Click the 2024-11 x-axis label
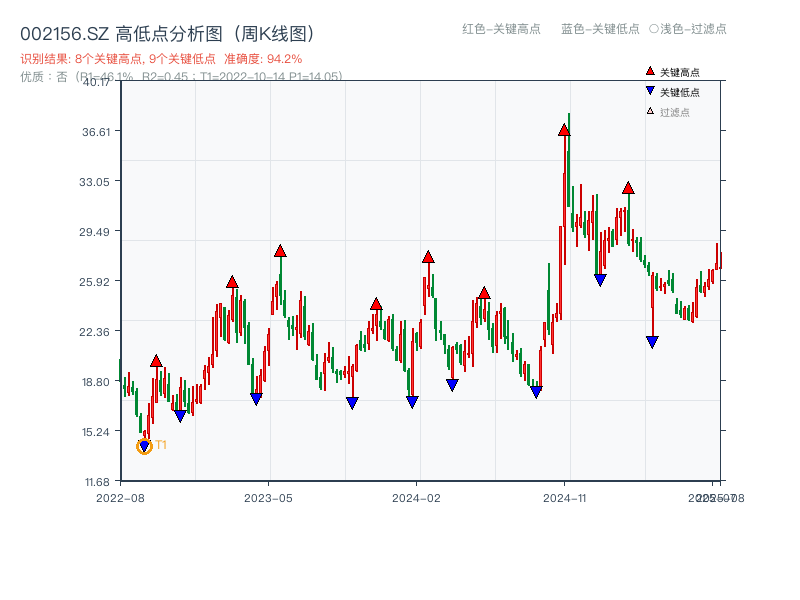The height and width of the screenshot is (600, 800). point(564,498)
